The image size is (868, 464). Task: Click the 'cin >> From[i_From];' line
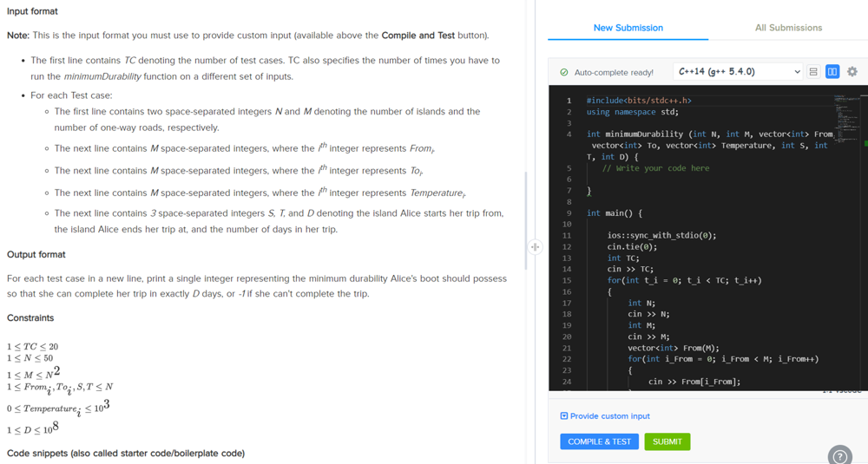tap(694, 382)
